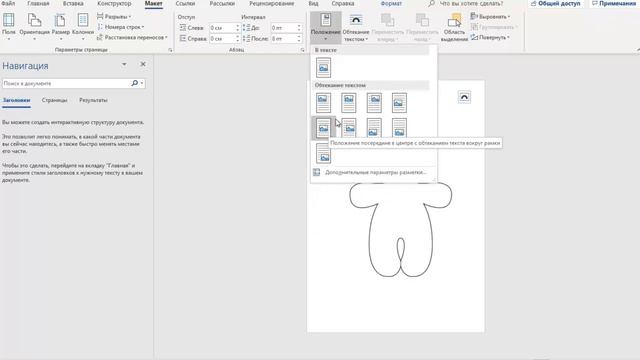Choose top-right position with text wrapping

374,102
